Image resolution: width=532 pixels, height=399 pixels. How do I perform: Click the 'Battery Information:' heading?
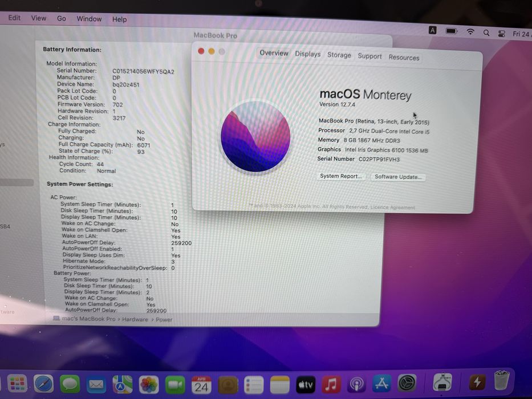pos(72,50)
